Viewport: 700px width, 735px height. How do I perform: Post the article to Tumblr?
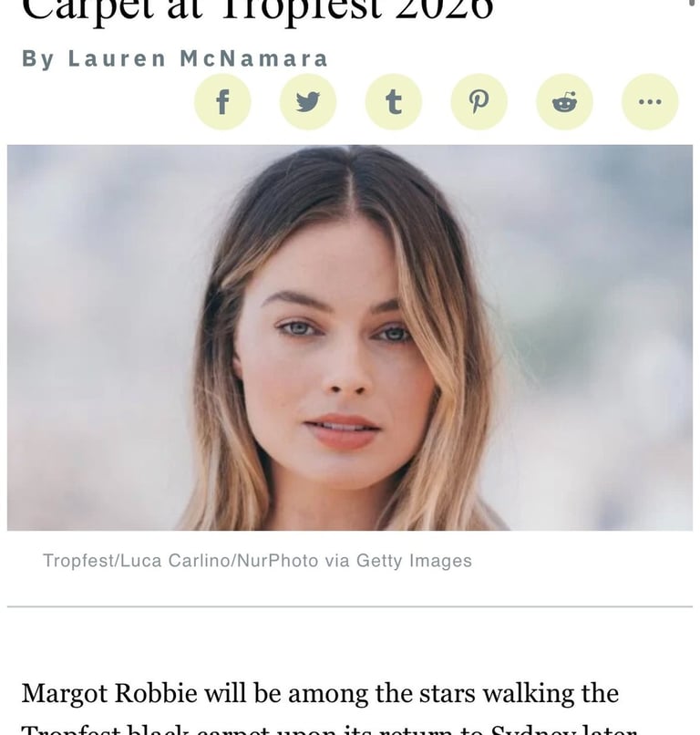point(394,102)
